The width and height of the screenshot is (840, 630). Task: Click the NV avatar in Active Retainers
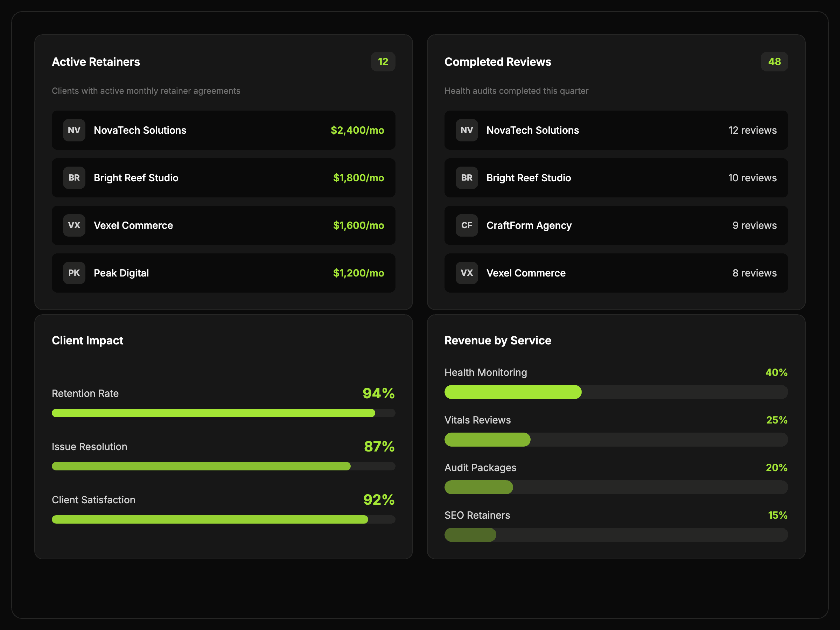coord(74,130)
